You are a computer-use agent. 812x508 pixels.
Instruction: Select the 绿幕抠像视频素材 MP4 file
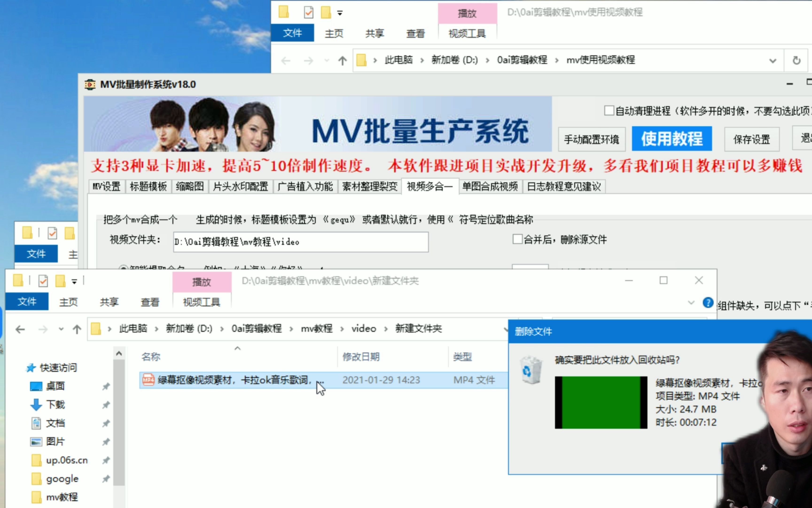[324, 380]
